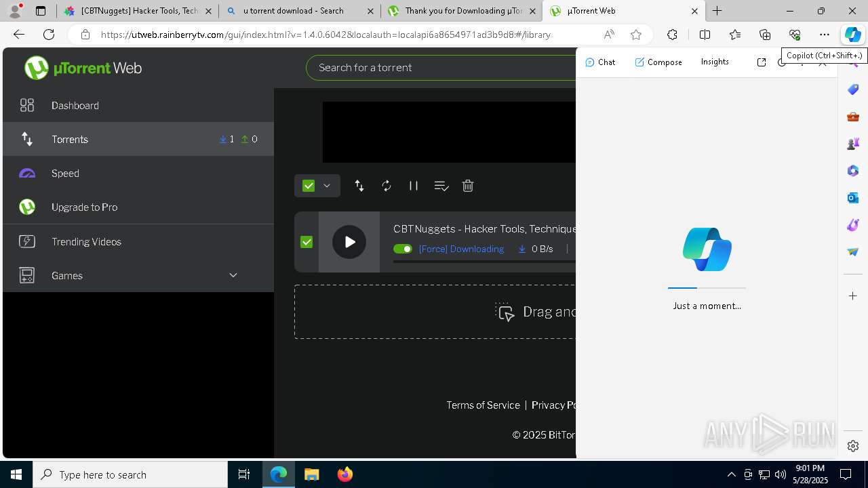Open the tab actions menu icon
This screenshot has width=868, height=488.
coord(41,11)
